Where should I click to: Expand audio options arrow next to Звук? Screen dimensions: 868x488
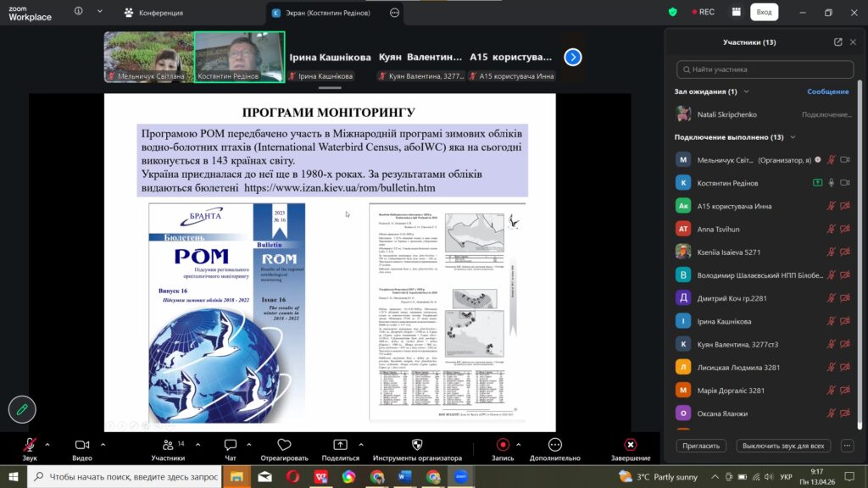[47, 444]
